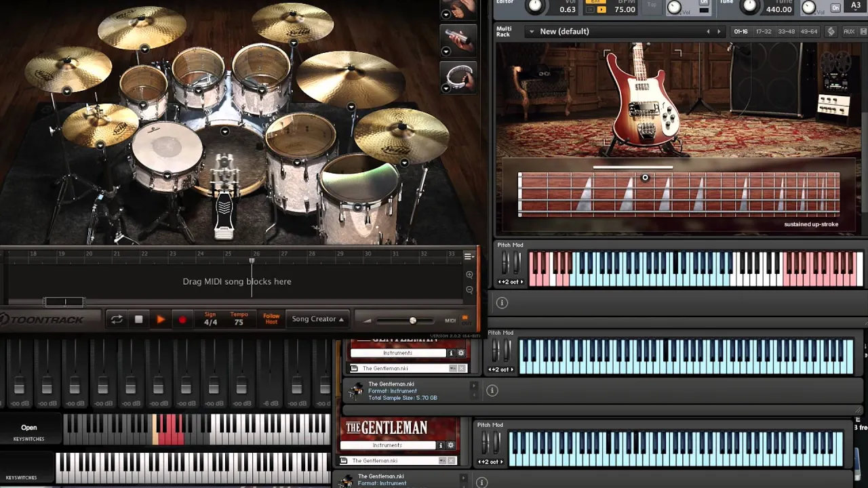Arm recording with the red record button

pos(182,319)
